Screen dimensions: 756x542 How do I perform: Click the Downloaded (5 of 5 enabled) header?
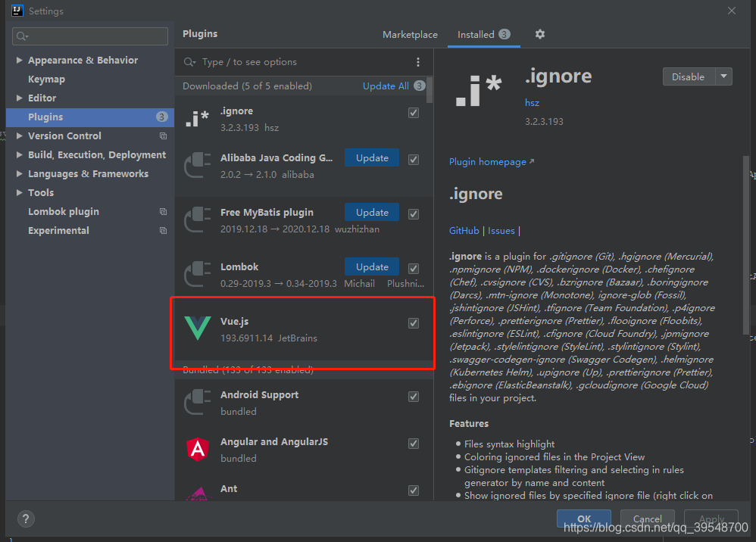(x=247, y=86)
